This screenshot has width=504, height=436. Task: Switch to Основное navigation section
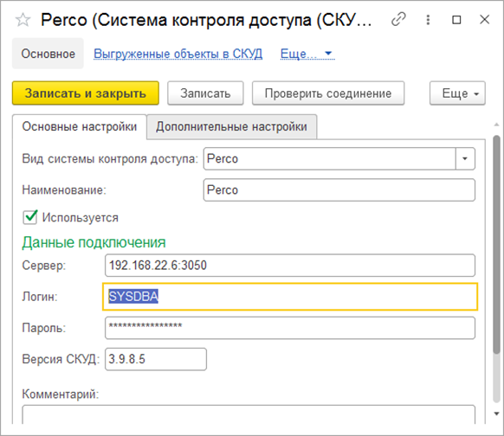click(48, 54)
